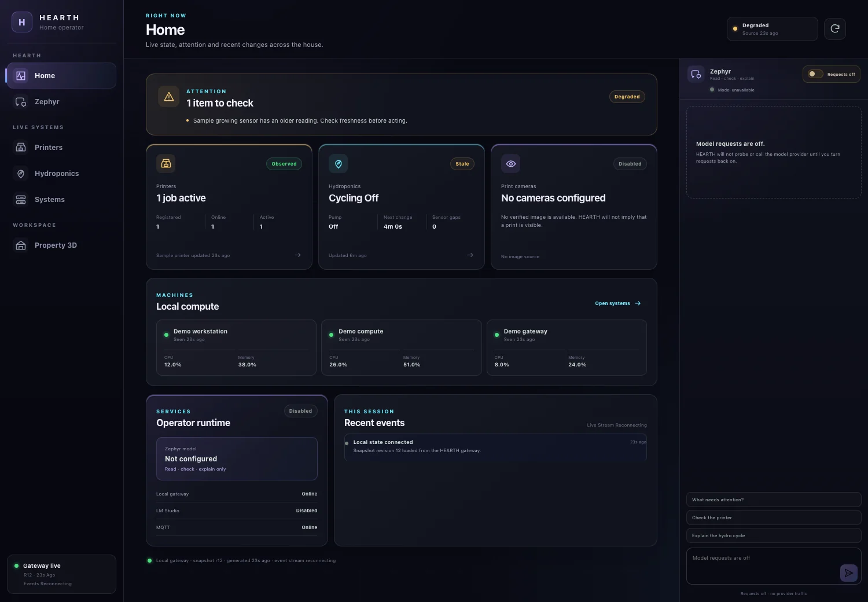
Task: Click the Local gateway service row
Action: (x=237, y=494)
